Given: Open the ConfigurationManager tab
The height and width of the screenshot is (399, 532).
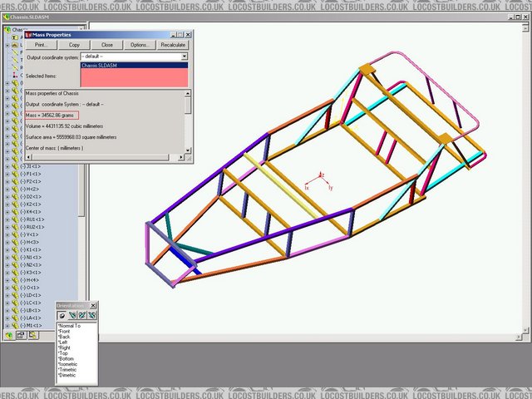Looking at the screenshot, I should click(x=33, y=335).
